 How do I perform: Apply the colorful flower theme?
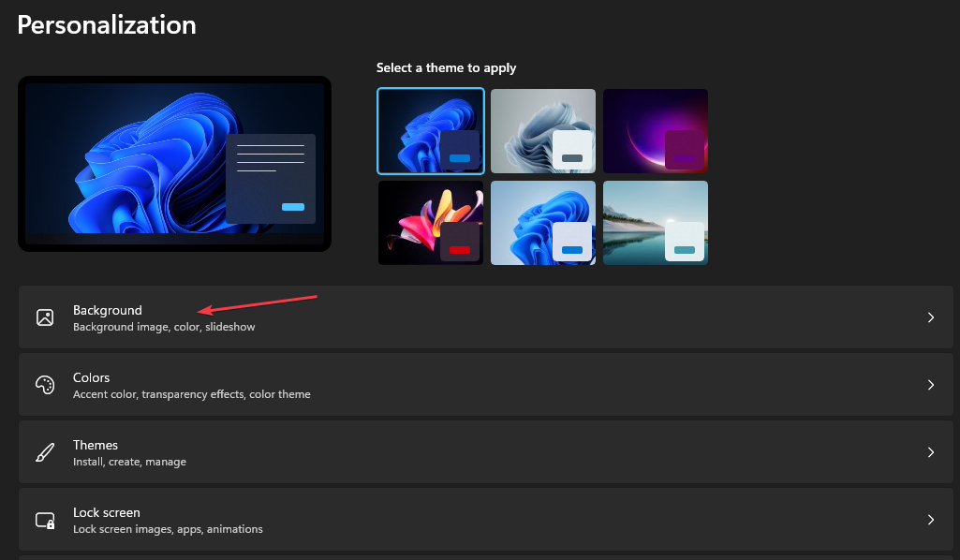pos(431,223)
